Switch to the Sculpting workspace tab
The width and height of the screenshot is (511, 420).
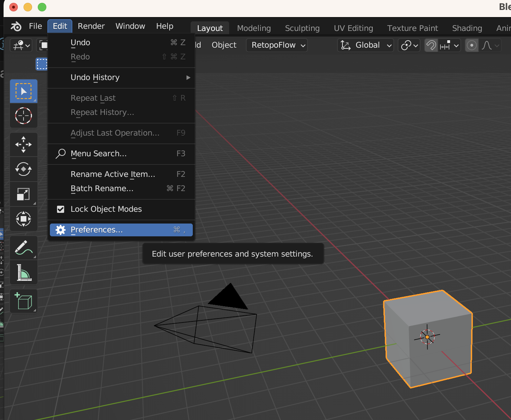(x=302, y=28)
